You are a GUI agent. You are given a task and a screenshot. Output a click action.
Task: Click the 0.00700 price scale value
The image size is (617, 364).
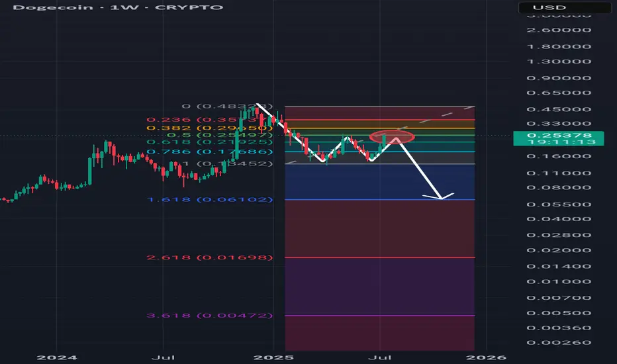coord(559,298)
